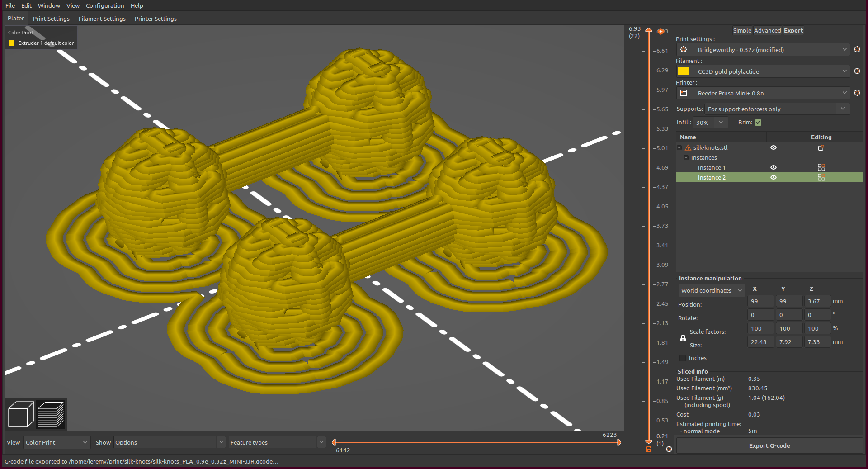Click the Extruder 1 default color swatch
Image resolution: width=868 pixels, height=469 pixels.
(12, 43)
